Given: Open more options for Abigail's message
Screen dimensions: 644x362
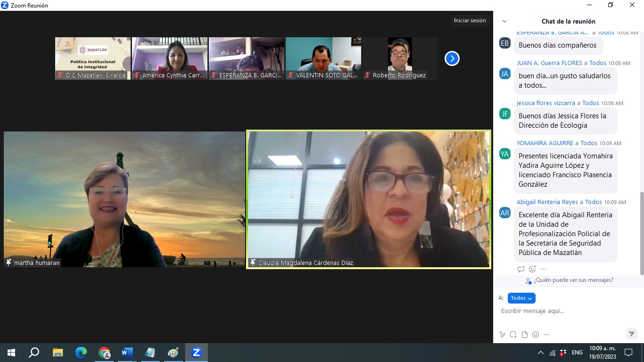Looking at the screenshot, I should coord(544,269).
